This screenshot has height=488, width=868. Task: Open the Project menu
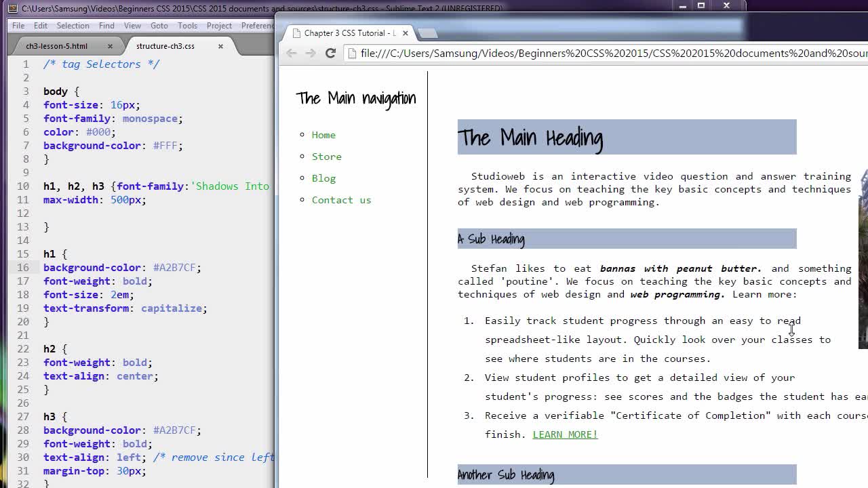click(x=219, y=26)
